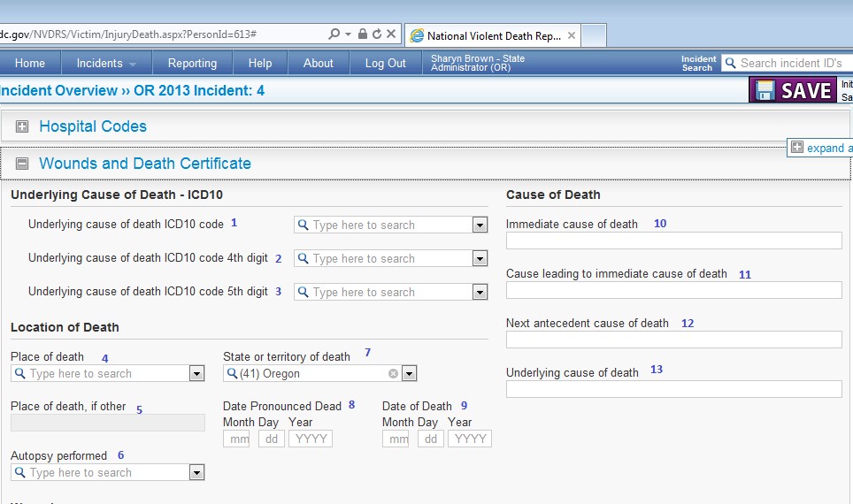Open the Autopsy performed dropdown
The width and height of the screenshot is (853, 504).
(x=196, y=473)
